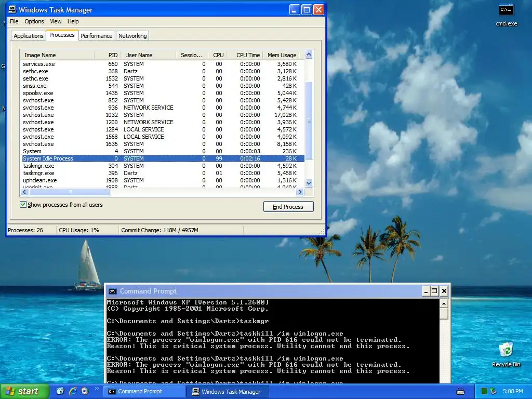
Task: Select spoolsv.exe process row
Action: [162, 93]
